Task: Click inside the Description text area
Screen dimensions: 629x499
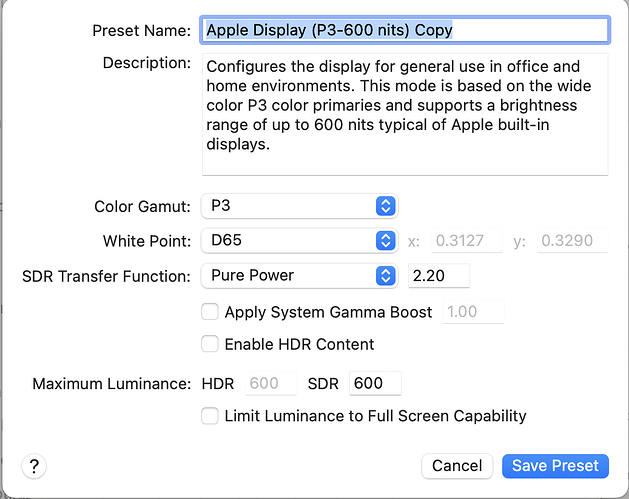Action: [x=405, y=114]
